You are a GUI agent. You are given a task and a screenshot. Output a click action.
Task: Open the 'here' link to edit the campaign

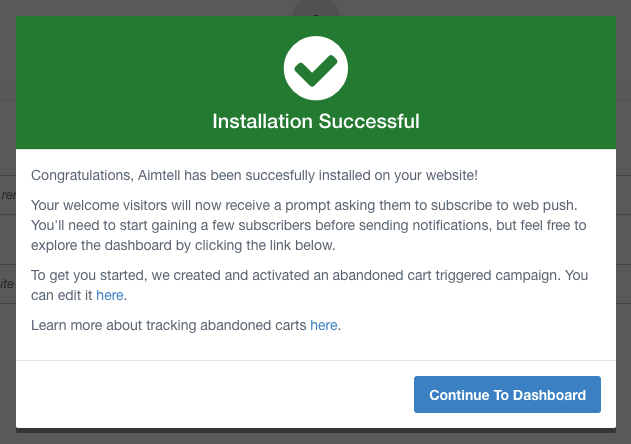111,296
